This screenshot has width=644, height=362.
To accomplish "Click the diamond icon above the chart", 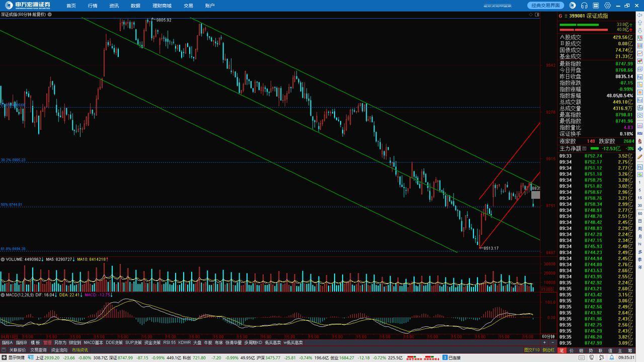I will (x=531, y=15).
